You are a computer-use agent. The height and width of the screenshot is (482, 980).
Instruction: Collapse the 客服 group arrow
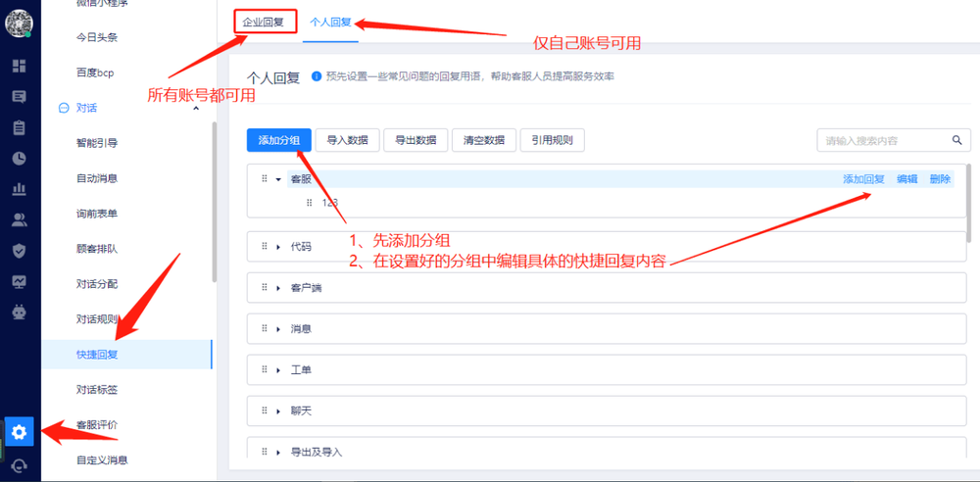(x=278, y=179)
